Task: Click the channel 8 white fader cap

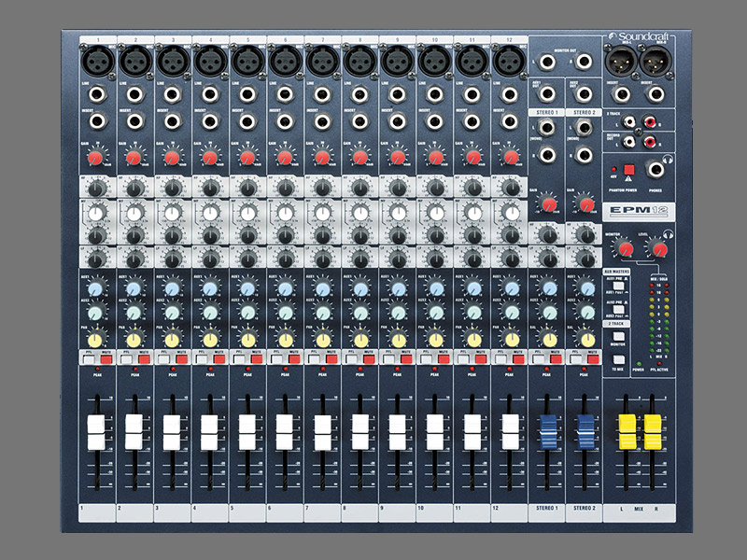Action: (x=360, y=432)
